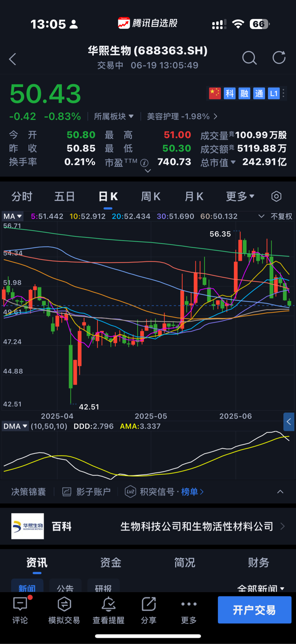
Task: Open chart settings hexagon icon
Action: pyautogui.click(x=276, y=196)
